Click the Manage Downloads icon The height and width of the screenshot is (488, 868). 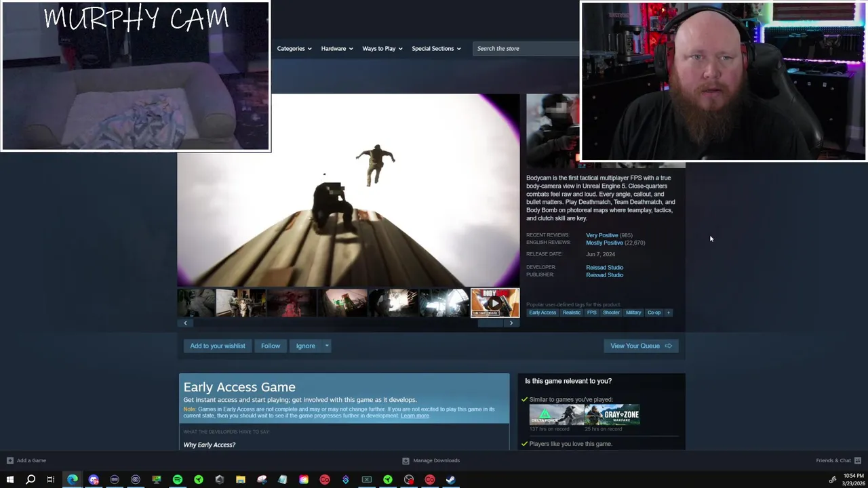(x=406, y=461)
